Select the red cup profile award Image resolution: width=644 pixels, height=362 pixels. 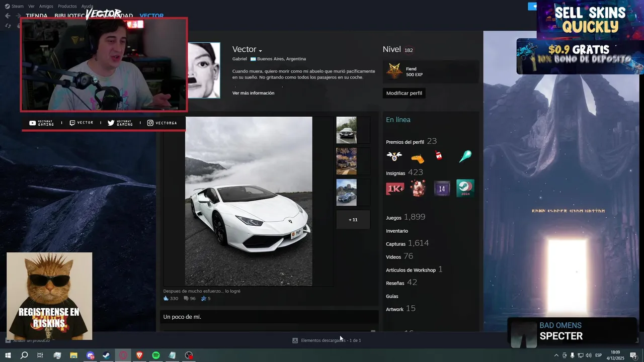pos(439,156)
